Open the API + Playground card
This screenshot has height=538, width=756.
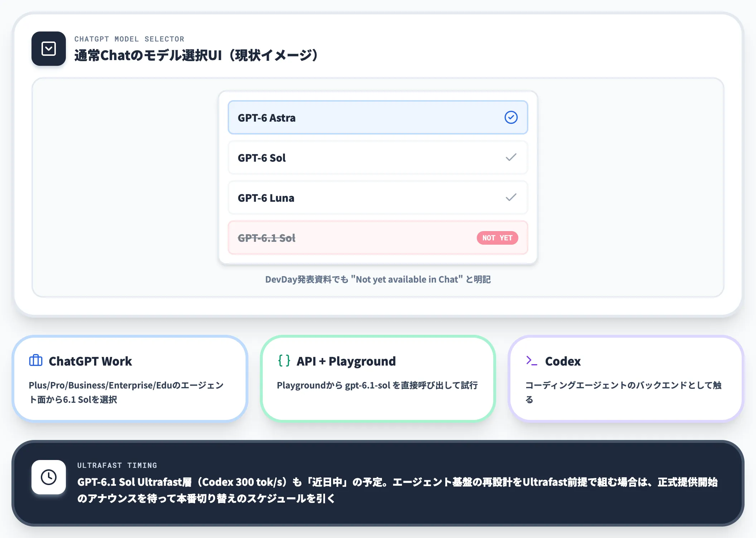[378, 379]
